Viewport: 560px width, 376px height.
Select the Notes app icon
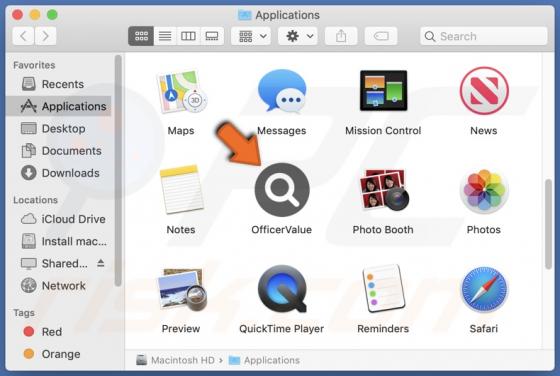181,189
